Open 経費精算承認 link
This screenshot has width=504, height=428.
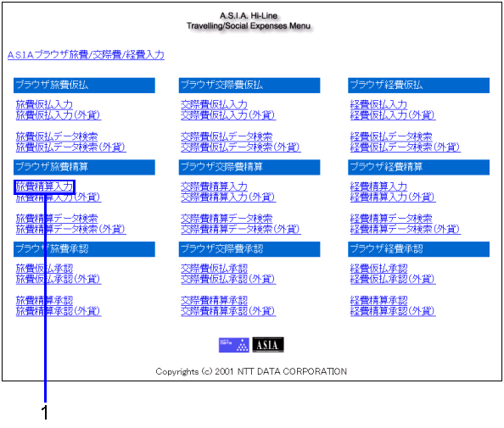pos(378,301)
